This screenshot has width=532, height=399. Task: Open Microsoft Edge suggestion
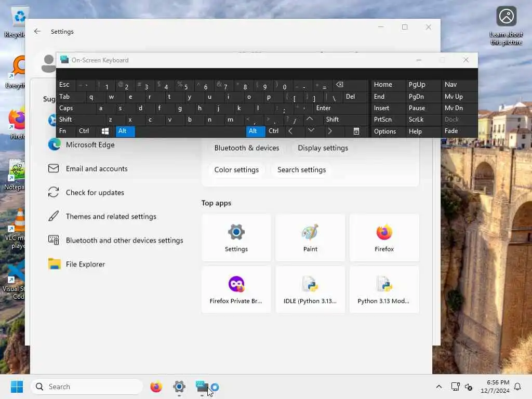click(89, 145)
